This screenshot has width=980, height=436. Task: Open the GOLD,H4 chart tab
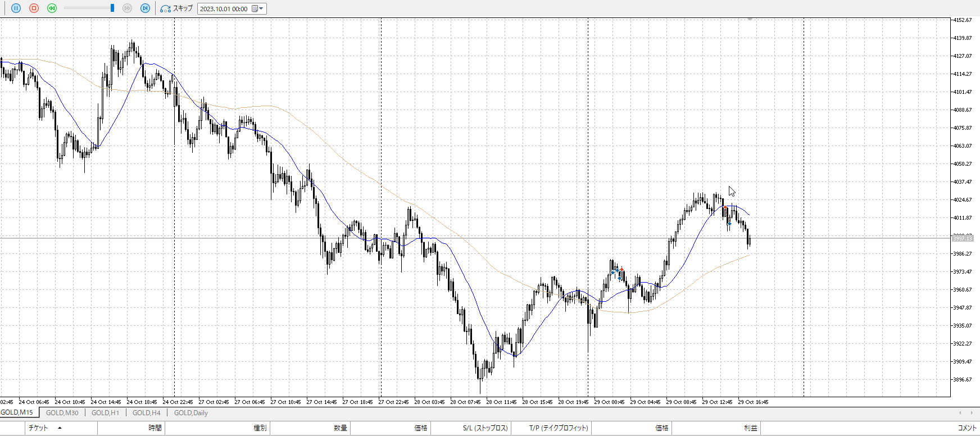146,413
